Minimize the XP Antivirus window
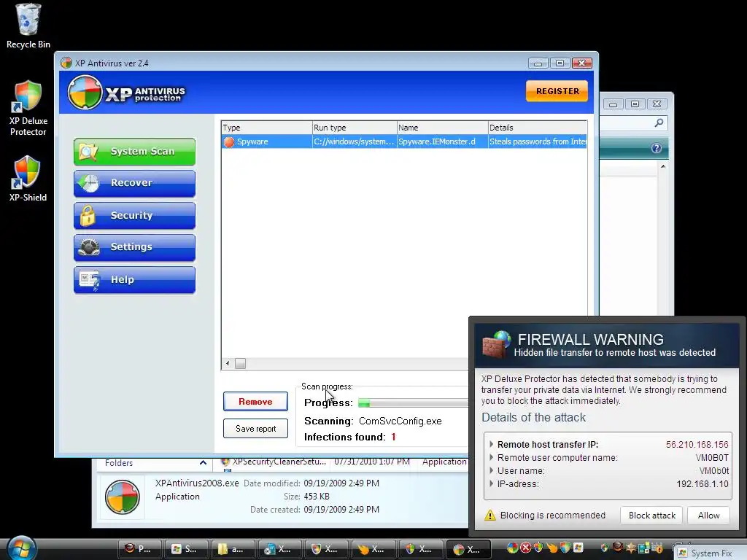Image resolution: width=747 pixels, height=560 pixels. (x=538, y=63)
